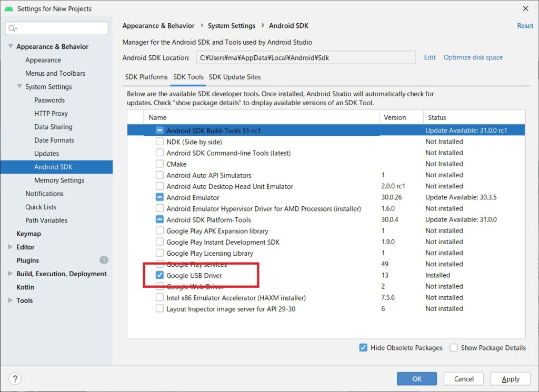Switch to the SDK Platforms tab
The width and height of the screenshot is (539, 392).
pos(146,77)
